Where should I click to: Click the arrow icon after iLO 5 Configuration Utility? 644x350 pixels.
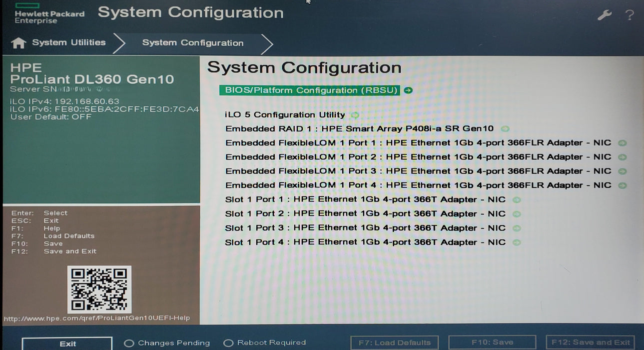pyautogui.click(x=355, y=115)
